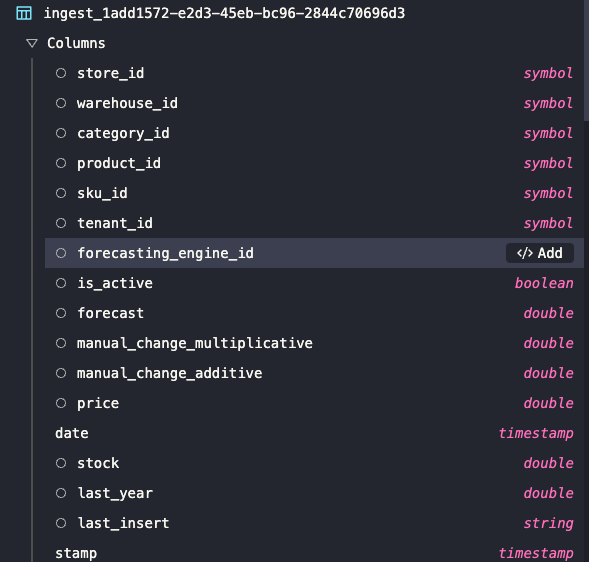Viewport: 589px width, 562px height.
Task: Click the double type of stock
Action: point(548,463)
